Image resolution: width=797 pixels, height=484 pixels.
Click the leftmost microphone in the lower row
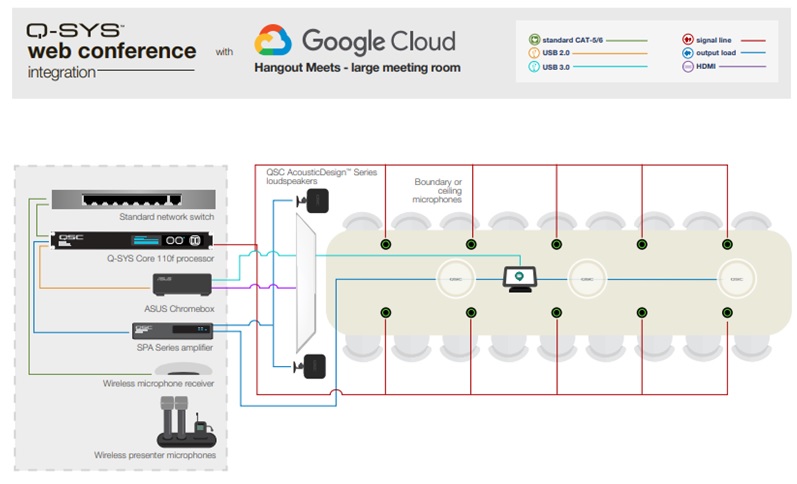coord(386,312)
